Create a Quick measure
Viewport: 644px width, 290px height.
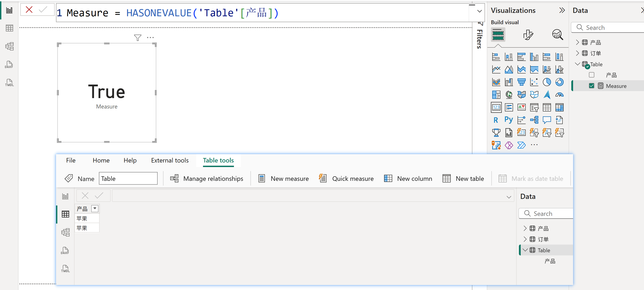(346, 178)
